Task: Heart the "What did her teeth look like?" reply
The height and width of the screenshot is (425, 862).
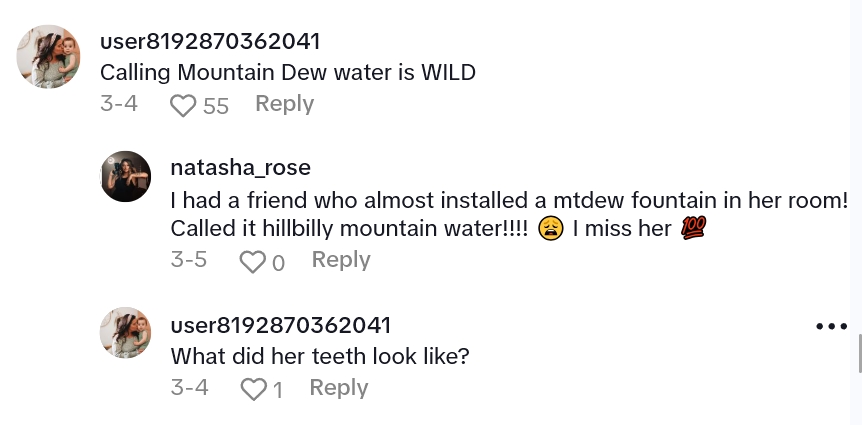Action: [254, 389]
